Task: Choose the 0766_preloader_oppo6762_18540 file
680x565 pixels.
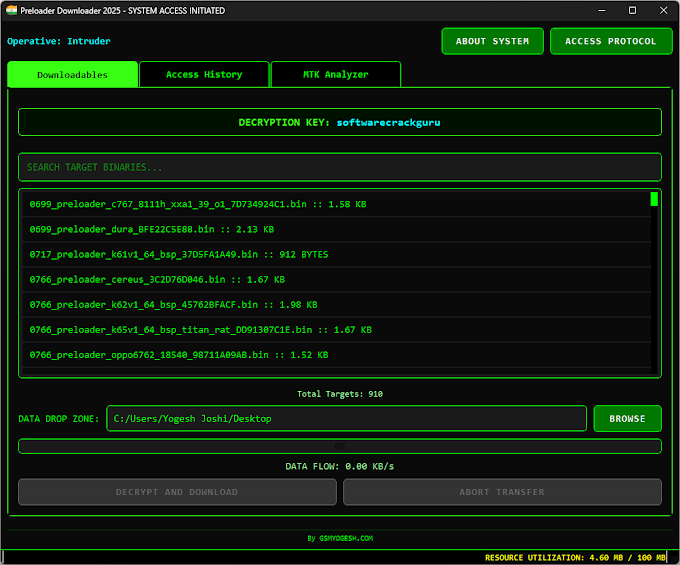Action: pos(179,354)
